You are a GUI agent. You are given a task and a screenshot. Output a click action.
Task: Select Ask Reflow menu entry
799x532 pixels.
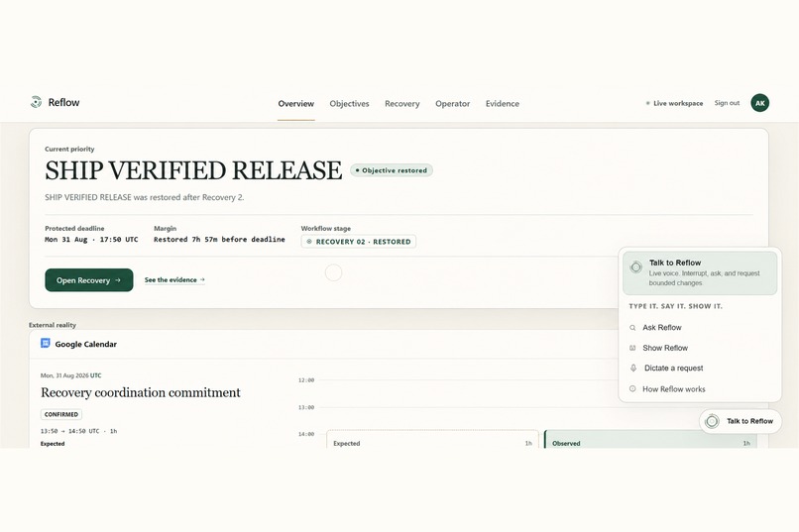pos(700,327)
